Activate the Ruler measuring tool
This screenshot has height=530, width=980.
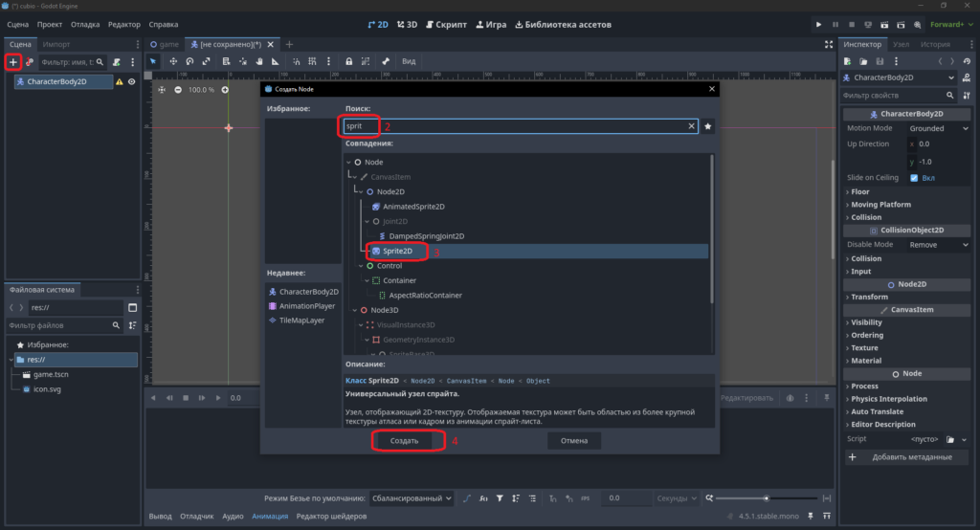pyautogui.click(x=275, y=61)
